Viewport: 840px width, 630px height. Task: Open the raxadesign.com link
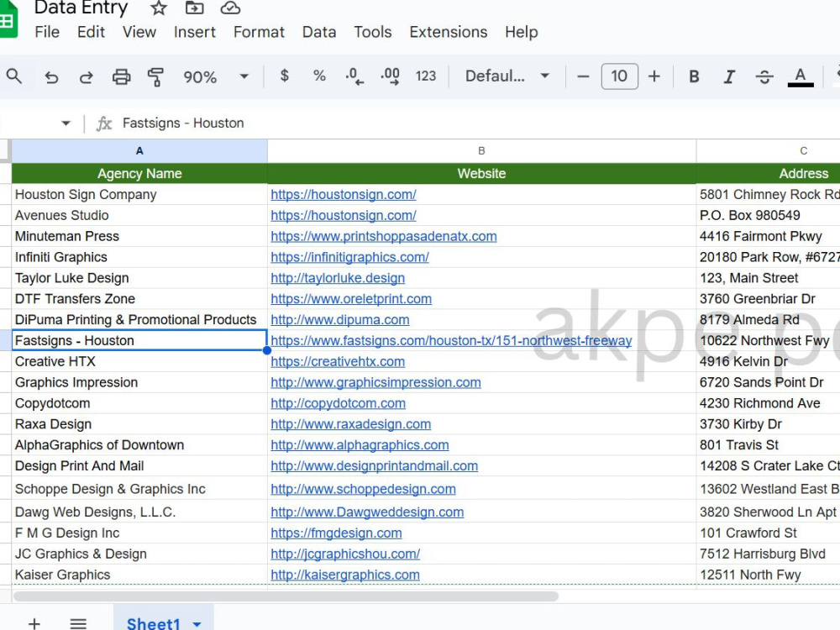(x=350, y=424)
